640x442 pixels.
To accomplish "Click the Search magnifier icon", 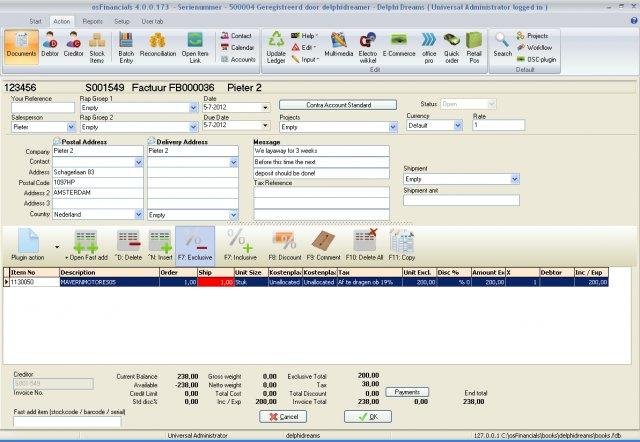I will pyautogui.click(x=502, y=44).
